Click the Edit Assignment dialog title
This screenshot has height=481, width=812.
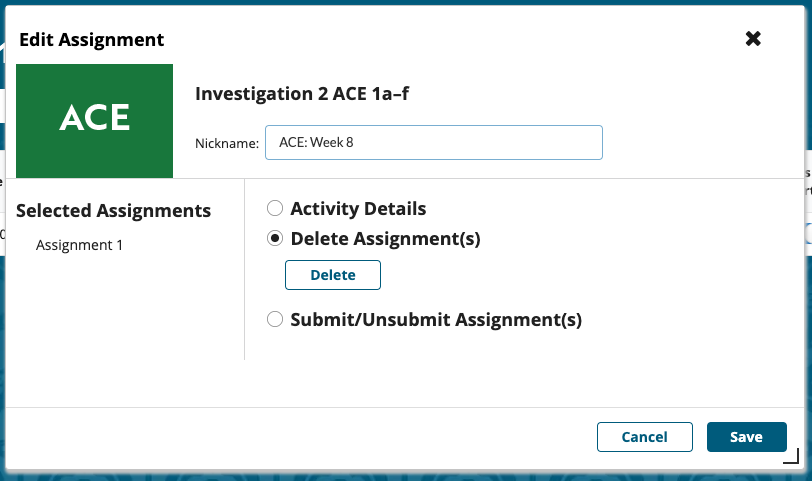pyautogui.click(x=92, y=40)
